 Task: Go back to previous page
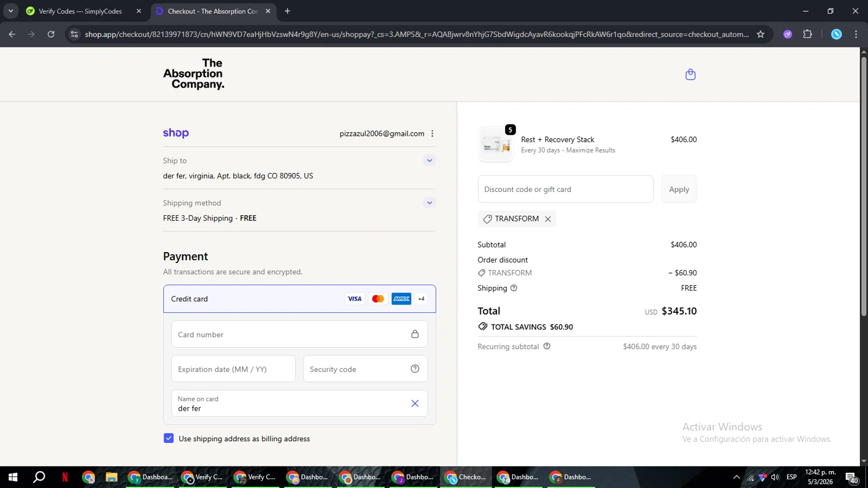point(12,34)
